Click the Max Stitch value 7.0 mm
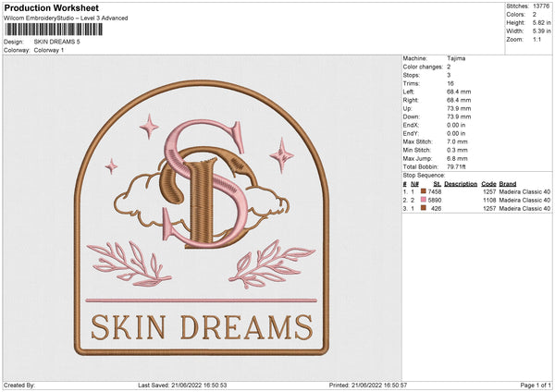The height and width of the screenshot is (392, 555). click(x=457, y=141)
